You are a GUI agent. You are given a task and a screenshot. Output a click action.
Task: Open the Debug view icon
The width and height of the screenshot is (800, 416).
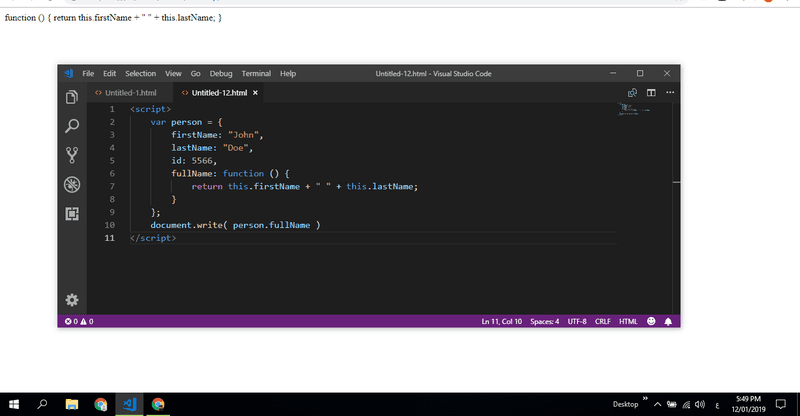coord(72,184)
